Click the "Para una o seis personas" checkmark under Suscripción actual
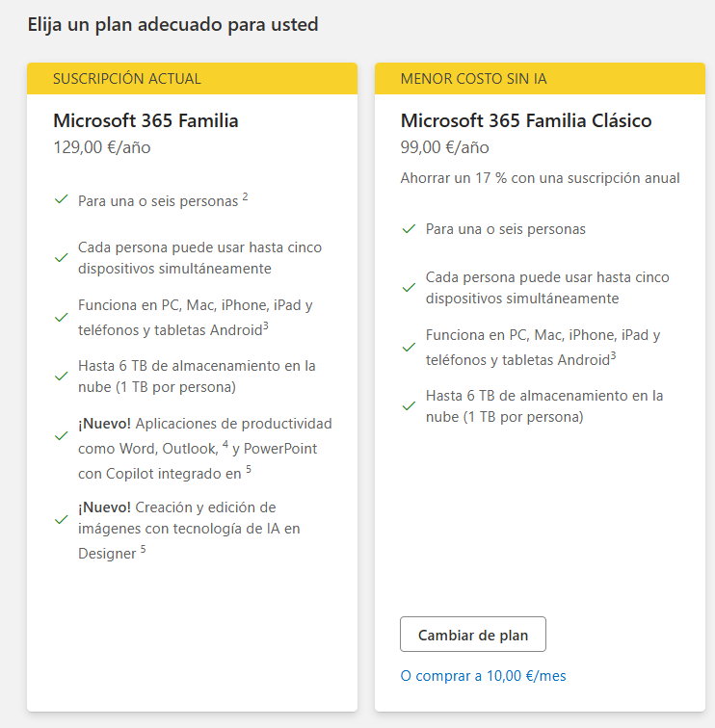Image resolution: width=715 pixels, height=728 pixels. coord(62,199)
